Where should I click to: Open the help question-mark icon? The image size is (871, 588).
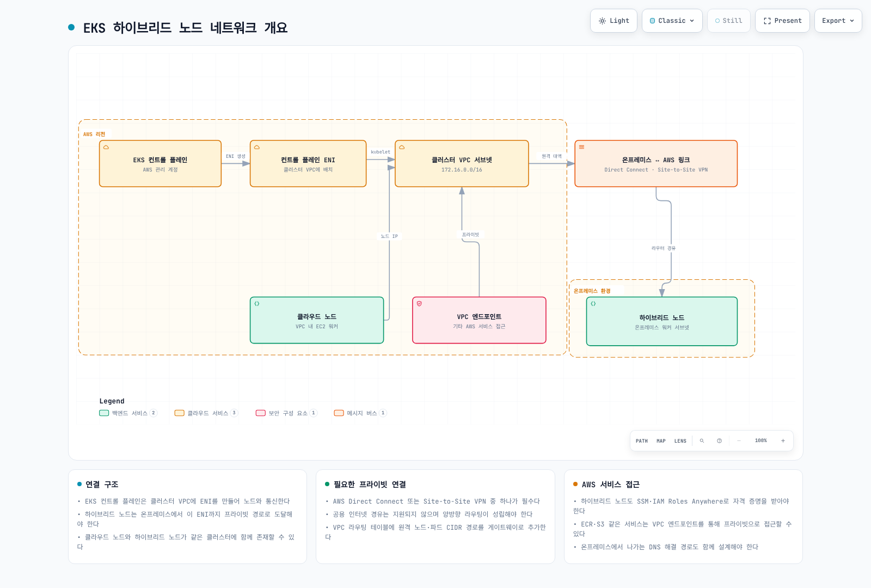tap(719, 441)
